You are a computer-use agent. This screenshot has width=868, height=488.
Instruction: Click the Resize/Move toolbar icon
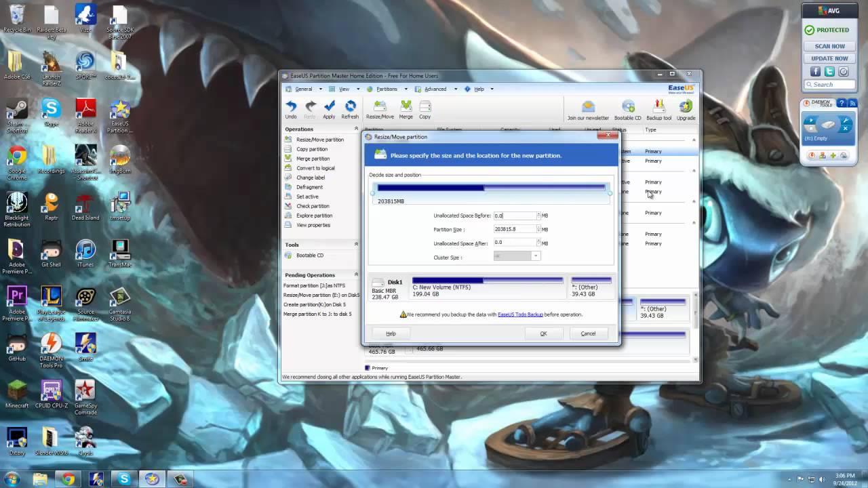tap(380, 109)
